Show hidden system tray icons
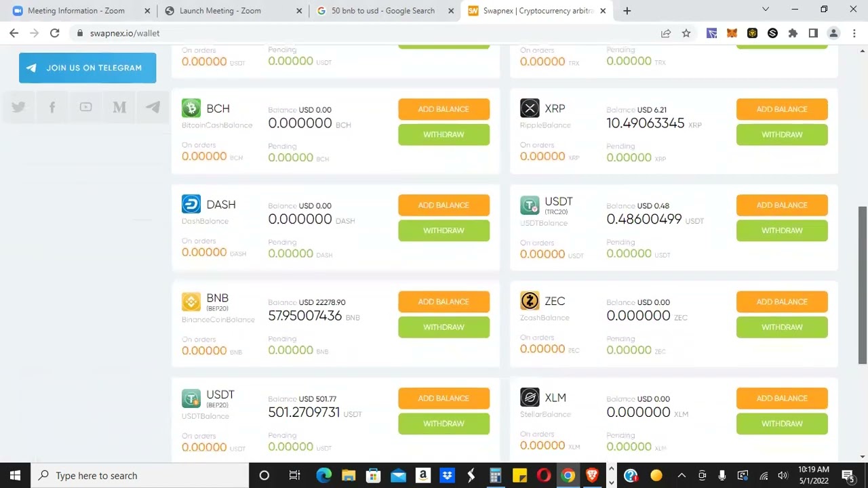The width and height of the screenshot is (868, 488). point(682,476)
